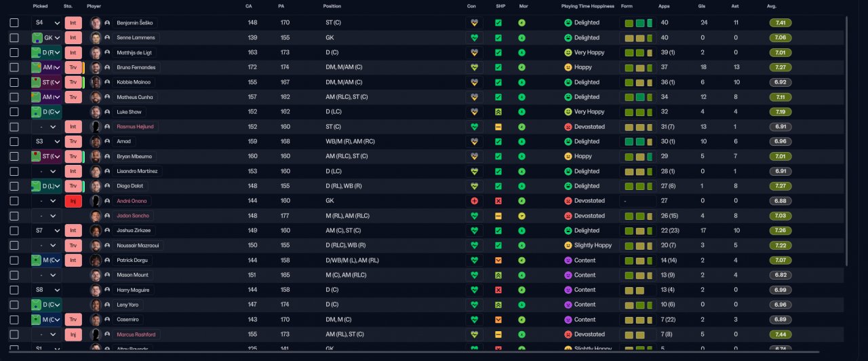
Task: Sort by Playing Time Happiness column
Action: click(x=588, y=6)
